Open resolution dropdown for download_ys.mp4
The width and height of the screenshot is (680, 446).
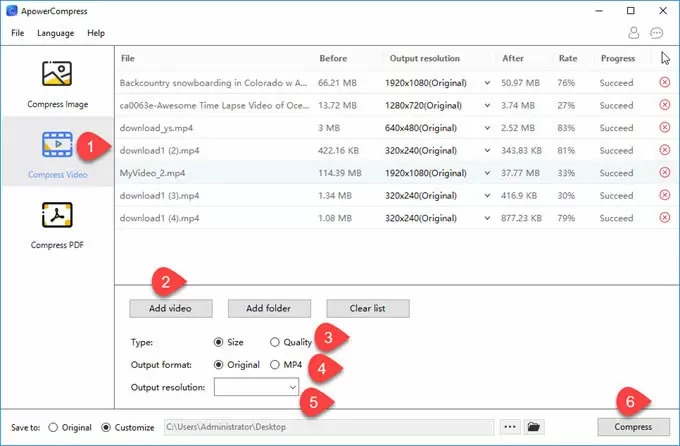point(487,128)
